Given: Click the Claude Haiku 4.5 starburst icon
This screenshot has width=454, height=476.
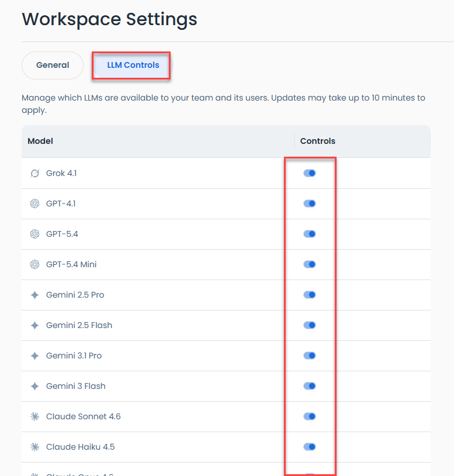Looking at the screenshot, I should point(35,447).
